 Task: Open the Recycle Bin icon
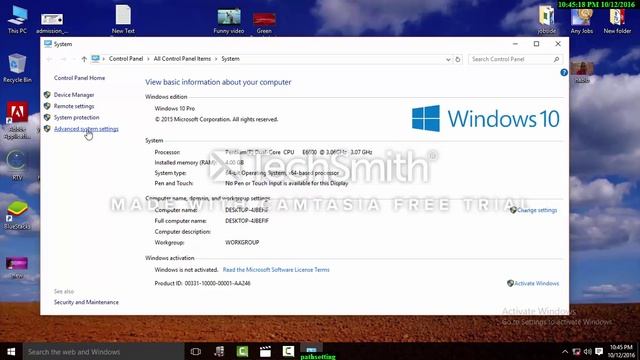click(17, 68)
